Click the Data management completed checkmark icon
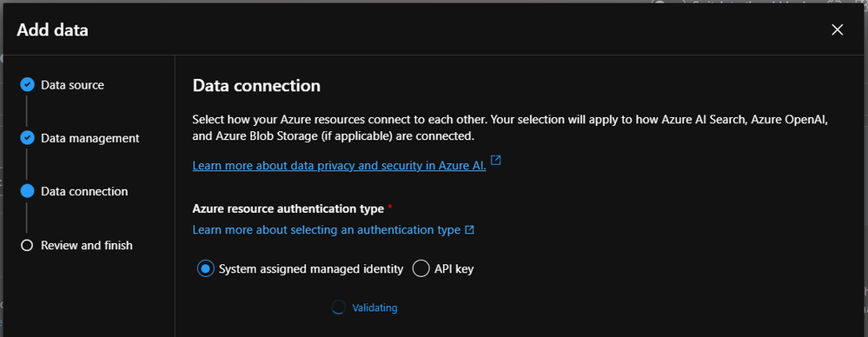868x337 pixels. (27, 138)
